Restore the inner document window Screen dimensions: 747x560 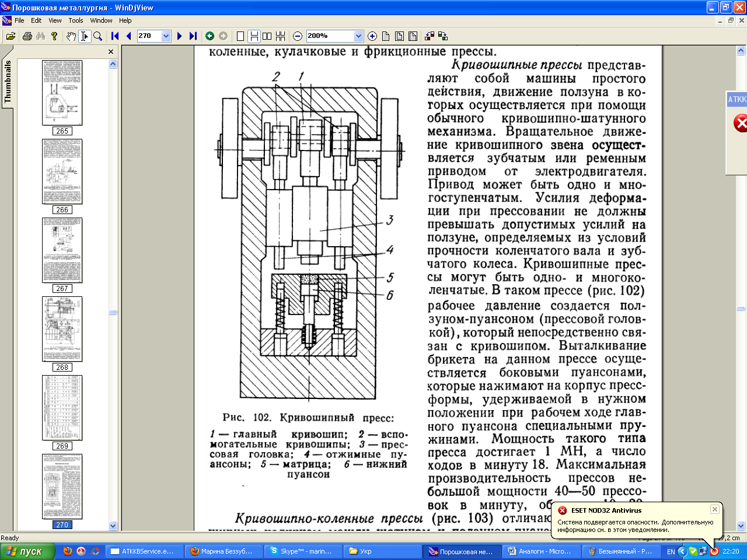[731, 20]
